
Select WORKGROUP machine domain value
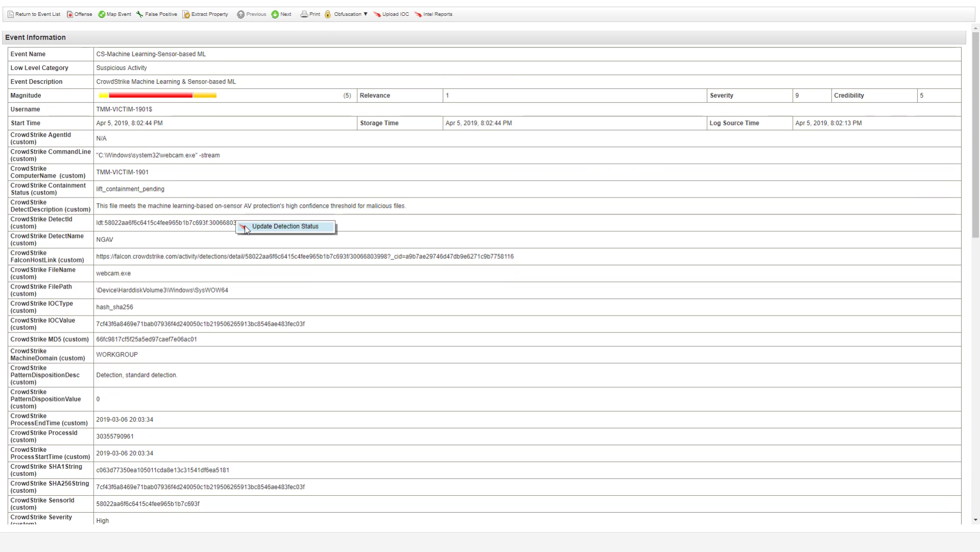117,354
